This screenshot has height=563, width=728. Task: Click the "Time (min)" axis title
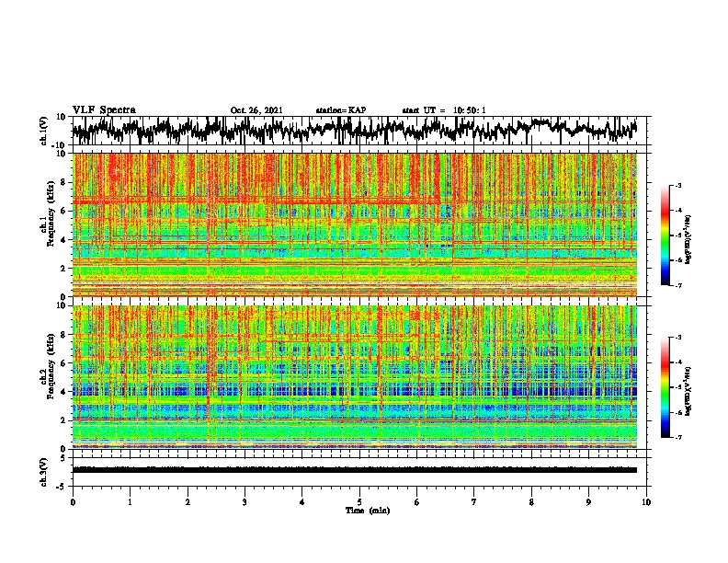(x=368, y=511)
